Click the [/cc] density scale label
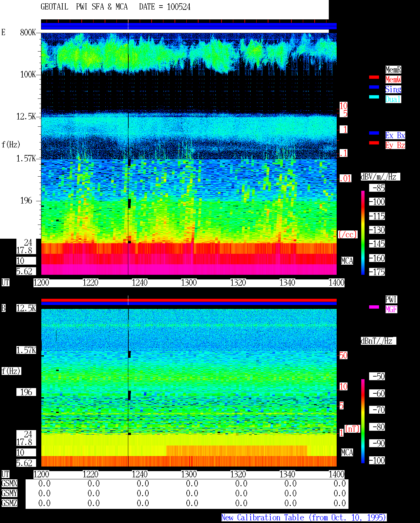420x523 pixels. click(347, 234)
